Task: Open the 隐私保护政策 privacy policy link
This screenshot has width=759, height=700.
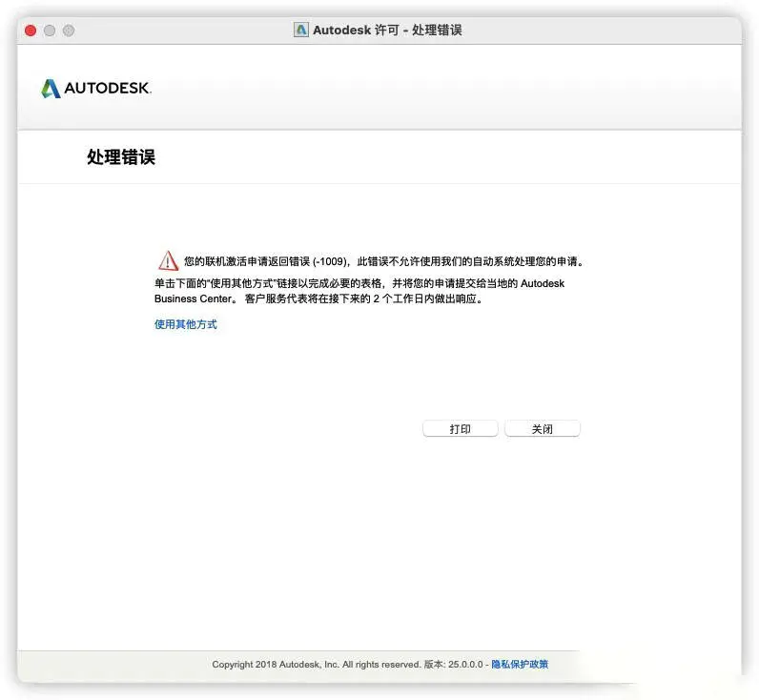Action: click(520, 664)
